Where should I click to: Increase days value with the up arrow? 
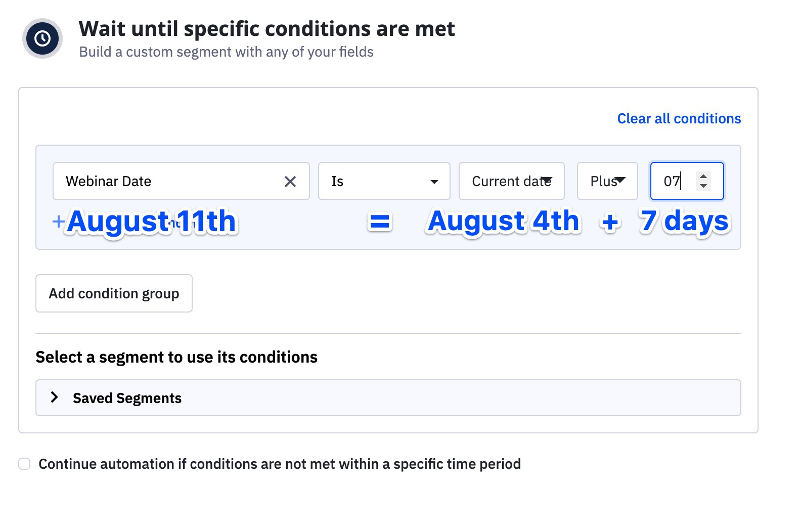[703, 176]
